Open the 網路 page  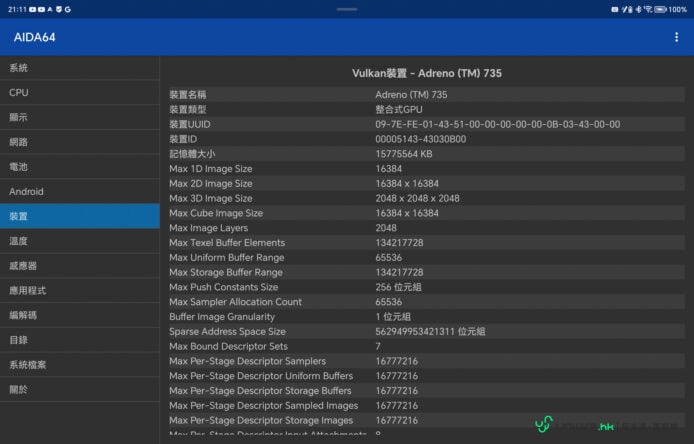click(x=79, y=142)
